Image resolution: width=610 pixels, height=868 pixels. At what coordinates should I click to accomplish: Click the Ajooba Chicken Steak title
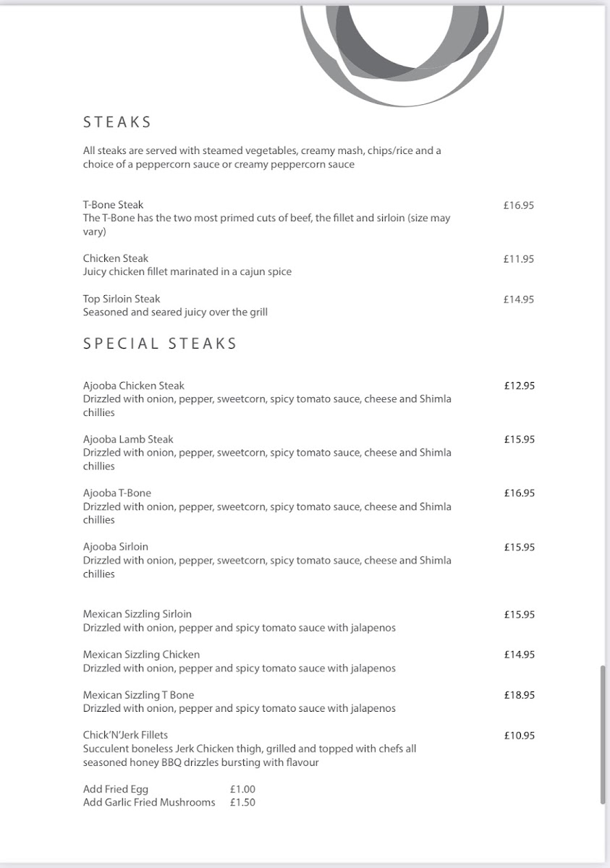(133, 386)
